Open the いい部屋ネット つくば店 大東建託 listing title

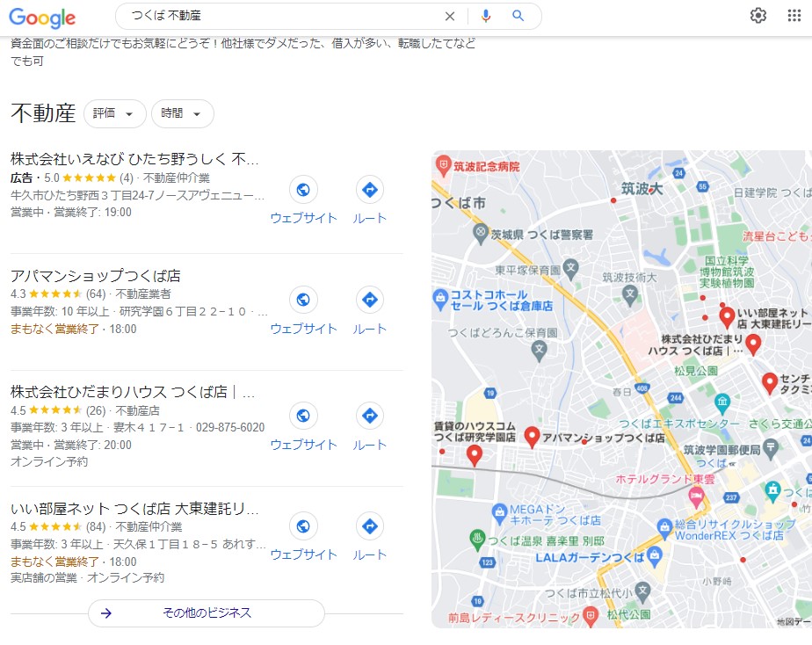[x=134, y=509]
